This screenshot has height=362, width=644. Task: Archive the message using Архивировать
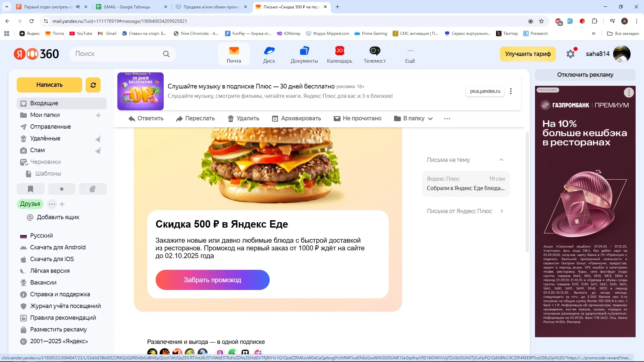pos(296,118)
